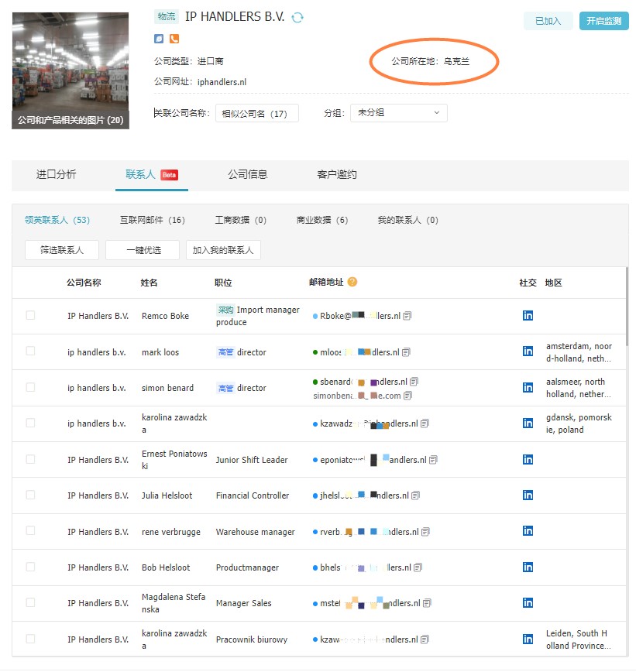Open Magdalena Stefanska's LinkedIn icon
Screen dimensions: 636x672
(x=528, y=603)
